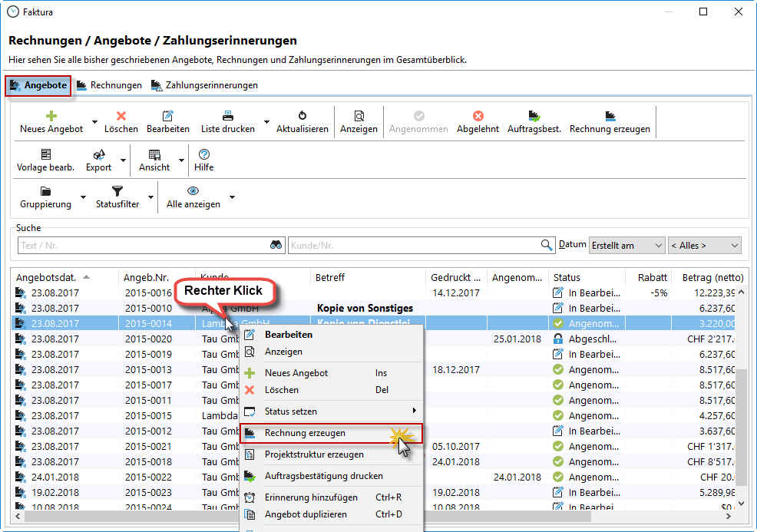Open the Hilfe help icon
Image resolution: width=757 pixels, height=532 pixels.
click(203, 155)
